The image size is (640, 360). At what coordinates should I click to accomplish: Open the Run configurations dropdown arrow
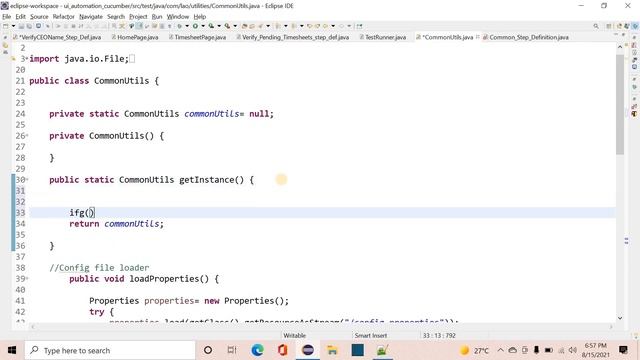[x=203, y=26]
